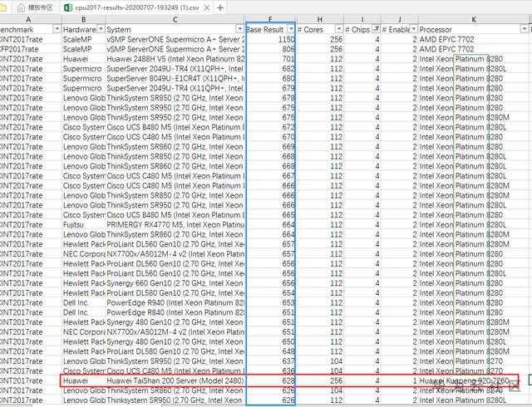Select 'Huawei TaiShan 200 Server' system cell

[x=175, y=381]
